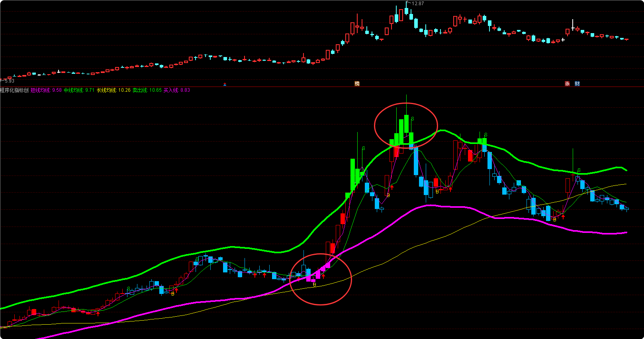
Task: Click the rightmost B buy signal marker
Action: coord(555,220)
